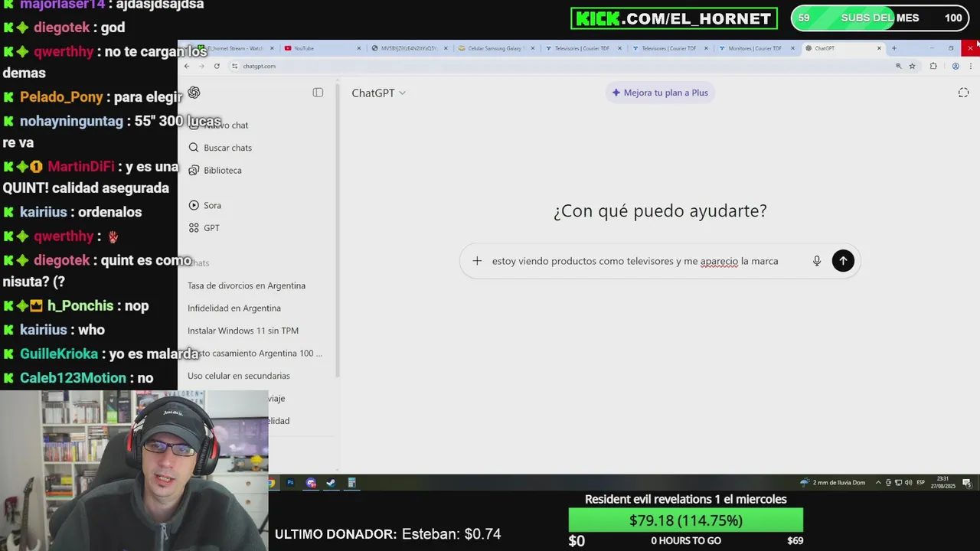The image size is (980, 551).
Task: Open Chrome three-dot menu
Action: tap(971, 67)
